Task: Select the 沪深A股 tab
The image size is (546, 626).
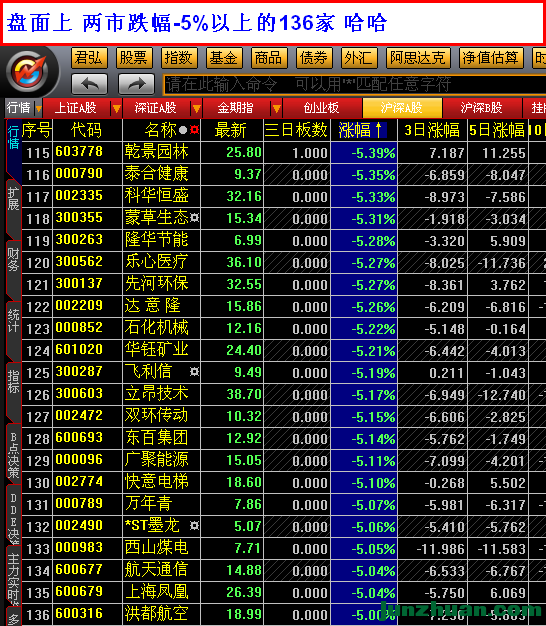Action: coord(402,108)
